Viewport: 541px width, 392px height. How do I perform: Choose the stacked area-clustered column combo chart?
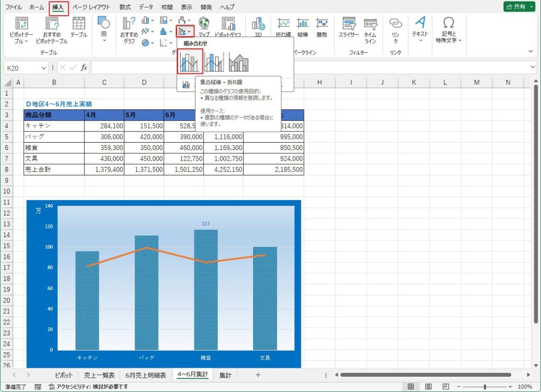[x=238, y=62]
